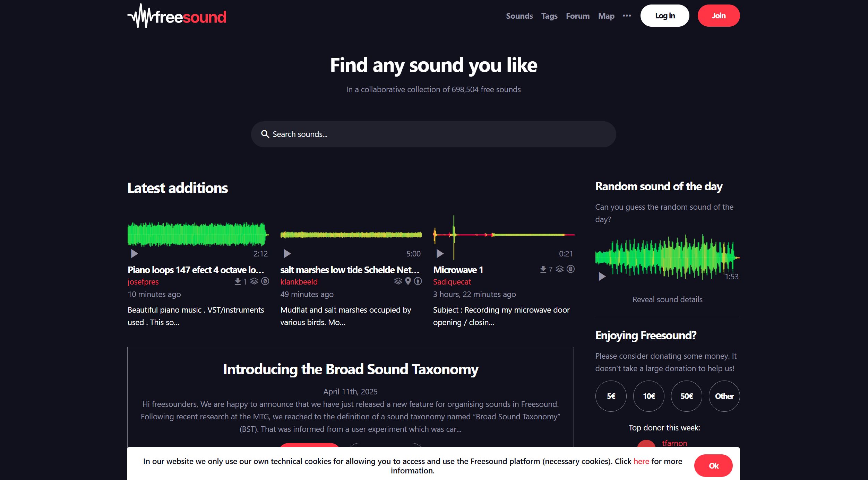The width and height of the screenshot is (868, 480).
Task: Open the Sounds menu item
Action: 519,16
